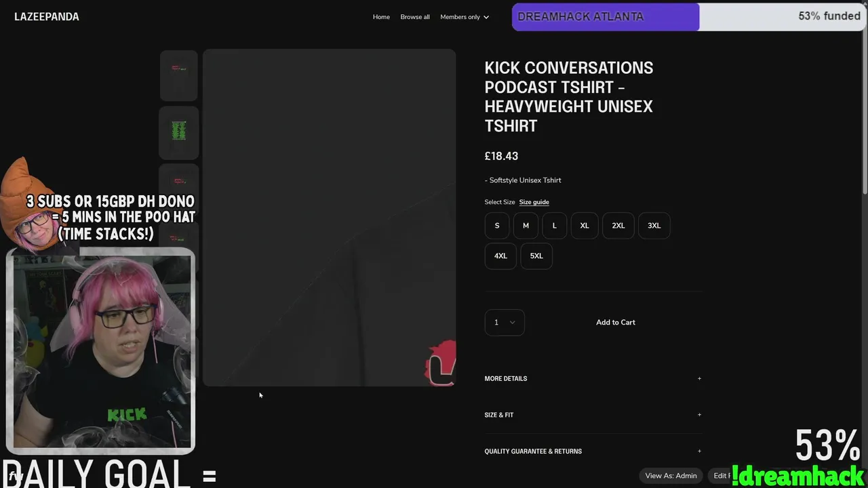This screenshot has height=488, width=868.
Task: Choose size XL
Action: pos(585,226)
